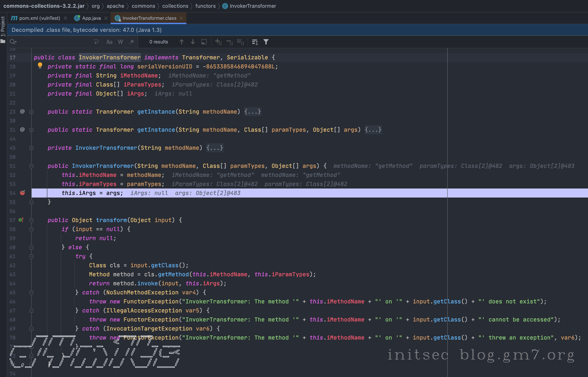Screen dimensions: 588x377
Task: Toggle Match Case in search bar
Action: [109, 42]
